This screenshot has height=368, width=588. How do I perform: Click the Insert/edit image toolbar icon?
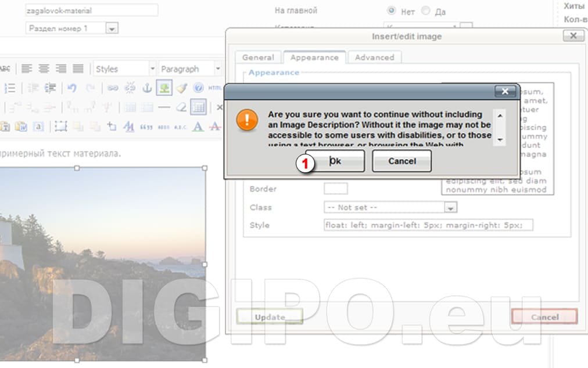pyautogui.click(x=164, y=88)
